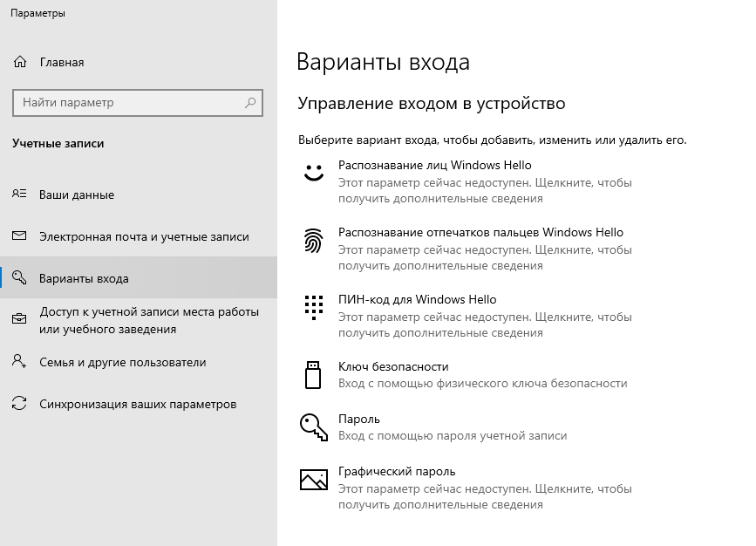Expand the "Пароль" sign-in option
Viewport: 756px width, 546px height.
point(466,427)
